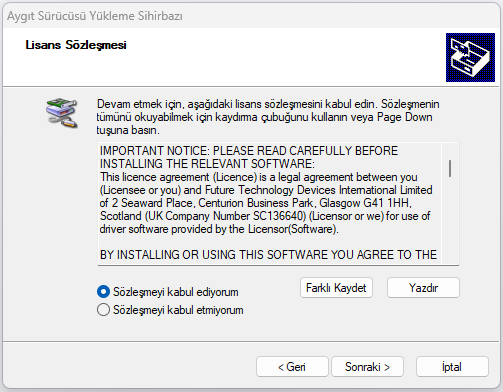The height and width of the screenshot is (392, 503).
Task: Click the 'Devam etmek için' instruction paragraph
Action: (268, 117)
